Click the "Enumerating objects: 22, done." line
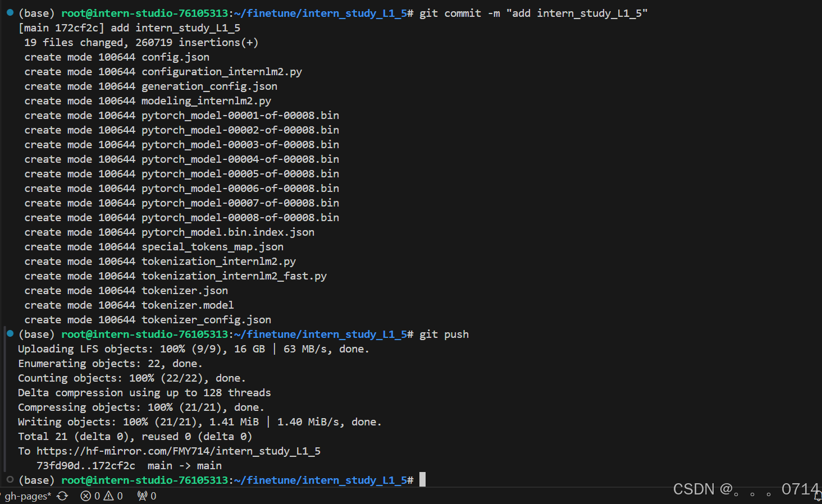 pyautogui.click(x=110, y=363)
